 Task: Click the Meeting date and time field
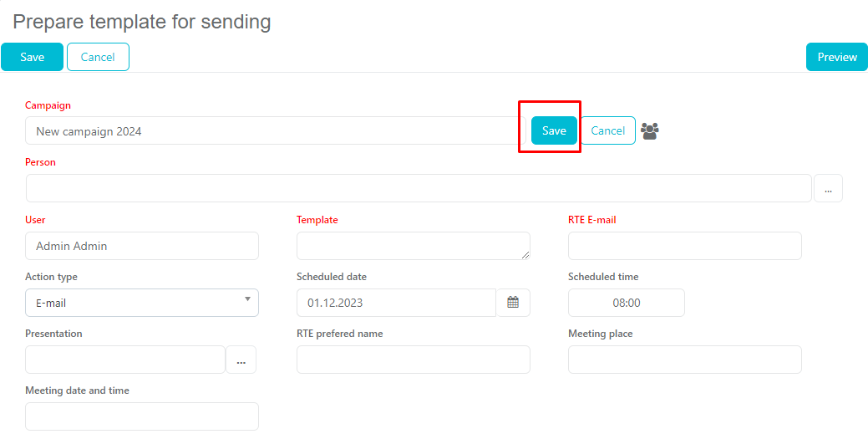pyautogui.click(x=142, y=416)
